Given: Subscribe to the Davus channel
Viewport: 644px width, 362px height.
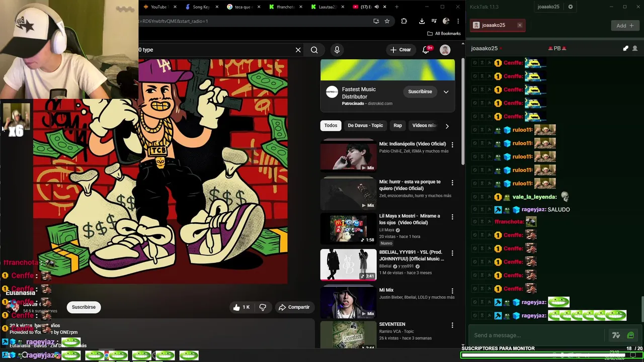Looking at the screenshot, I should [84, 307].
